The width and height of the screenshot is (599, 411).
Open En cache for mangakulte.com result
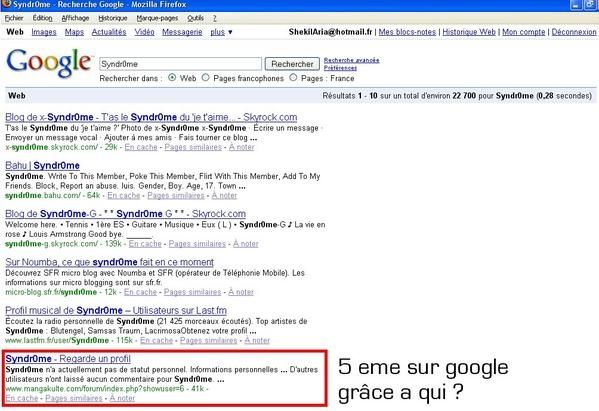[x=22, y=398]
